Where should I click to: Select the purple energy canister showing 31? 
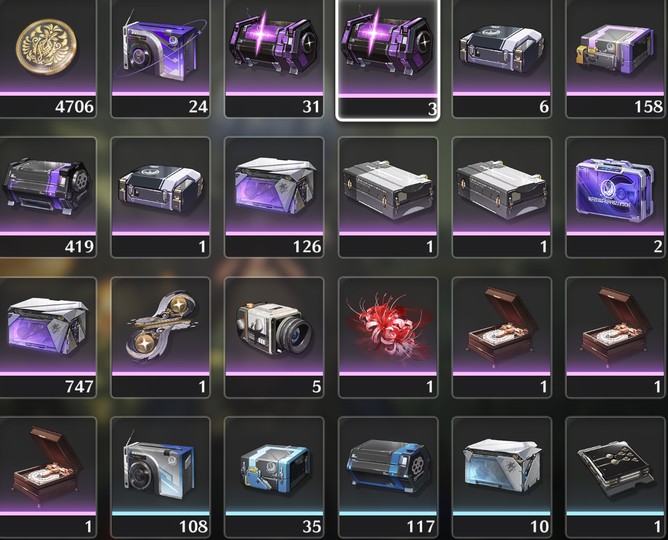274,58
